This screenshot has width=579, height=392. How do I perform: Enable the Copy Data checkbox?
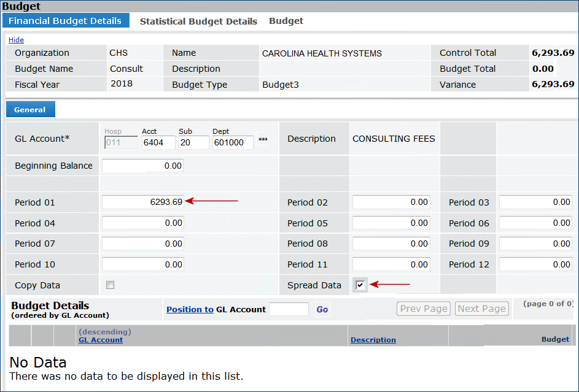click(x=110, y=285)
